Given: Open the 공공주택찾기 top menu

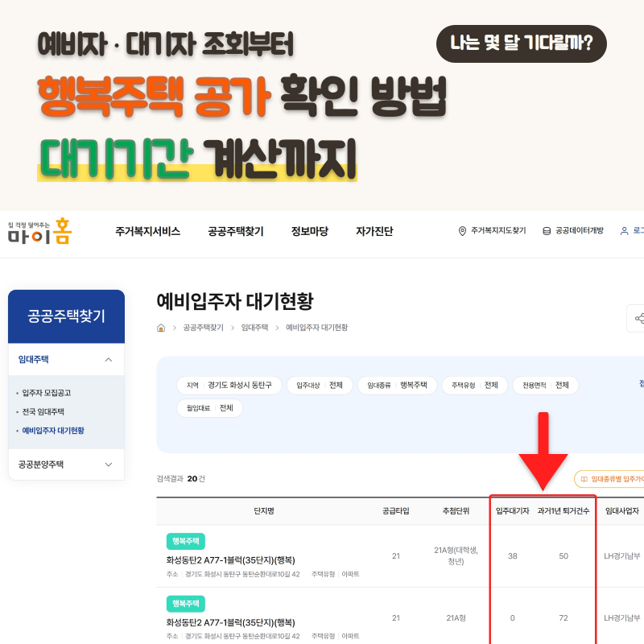Looking at the screenshot, I should point(236,231).
